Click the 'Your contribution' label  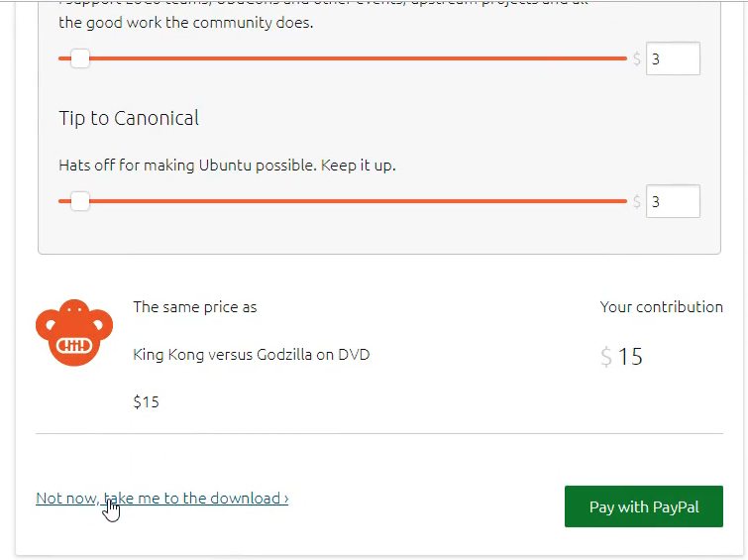[x=661, y=307]
